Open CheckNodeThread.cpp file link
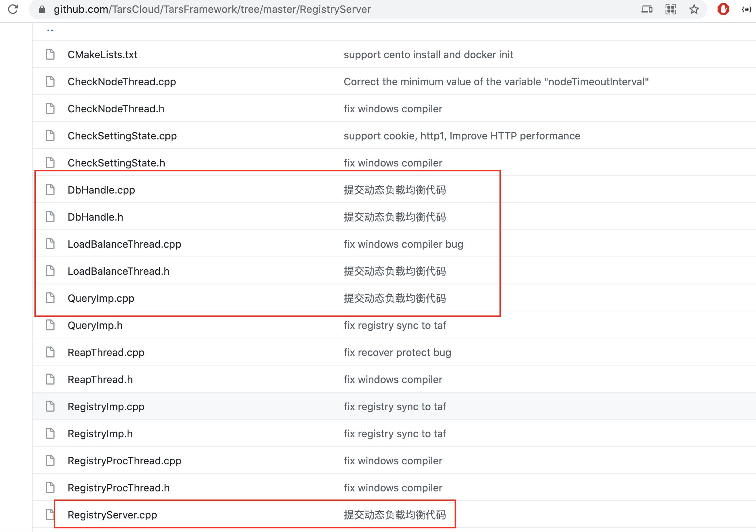756x532 pixels. tap(122, 82)
